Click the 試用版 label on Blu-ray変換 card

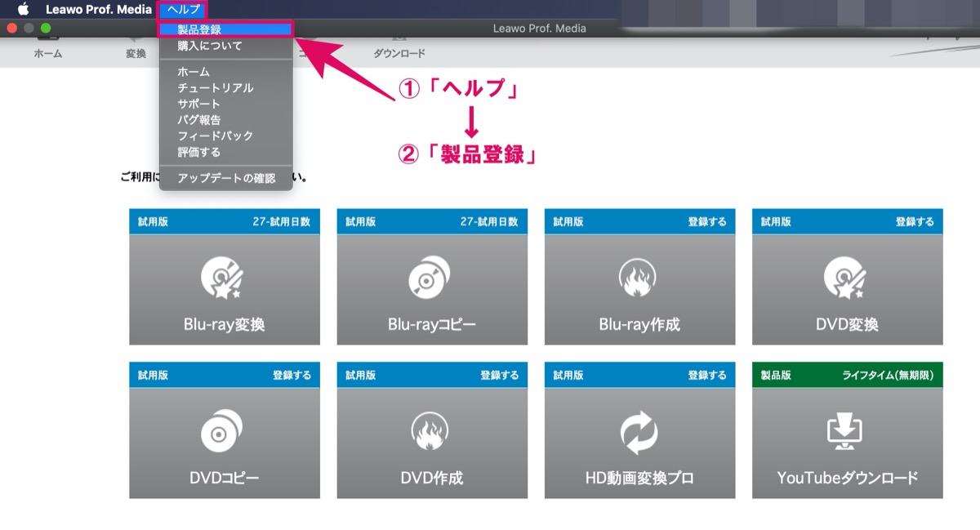pos(153,221)
